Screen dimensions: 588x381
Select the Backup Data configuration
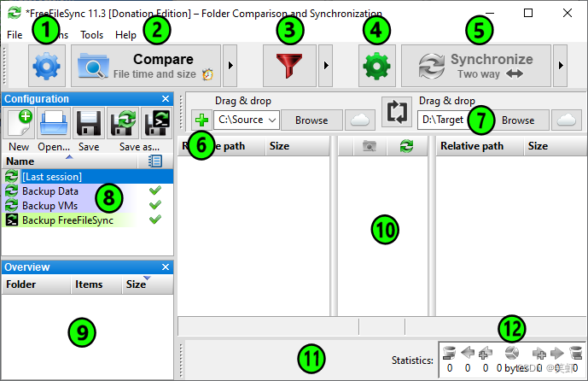pos(88,191)
